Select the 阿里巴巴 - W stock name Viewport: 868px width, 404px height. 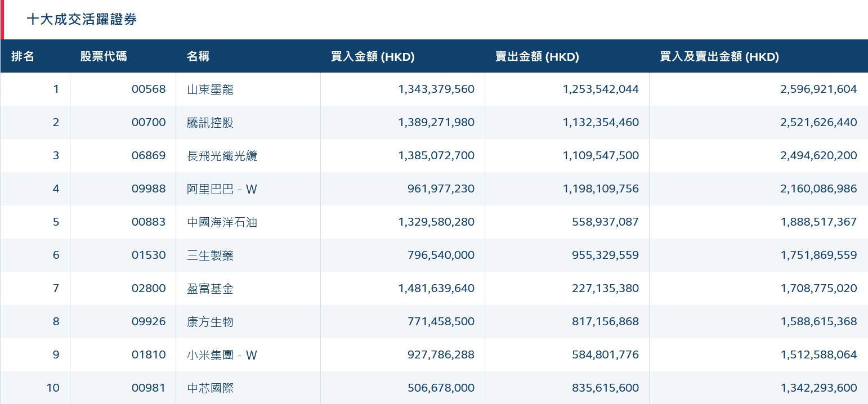(x=222, y=189)
